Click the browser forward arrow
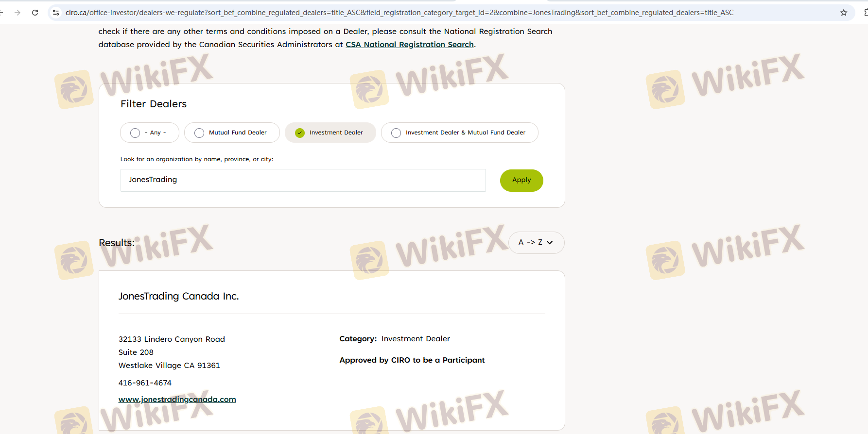 (17, 13)
